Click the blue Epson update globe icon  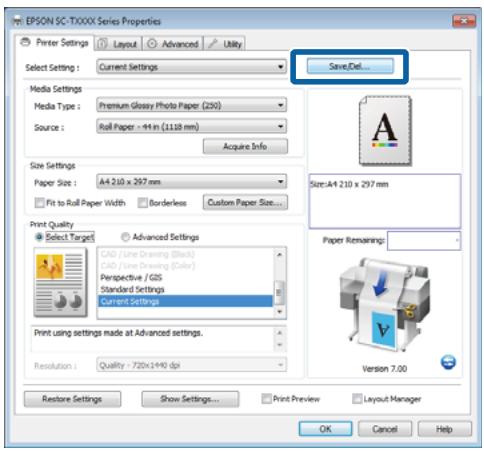coord(448,362)
